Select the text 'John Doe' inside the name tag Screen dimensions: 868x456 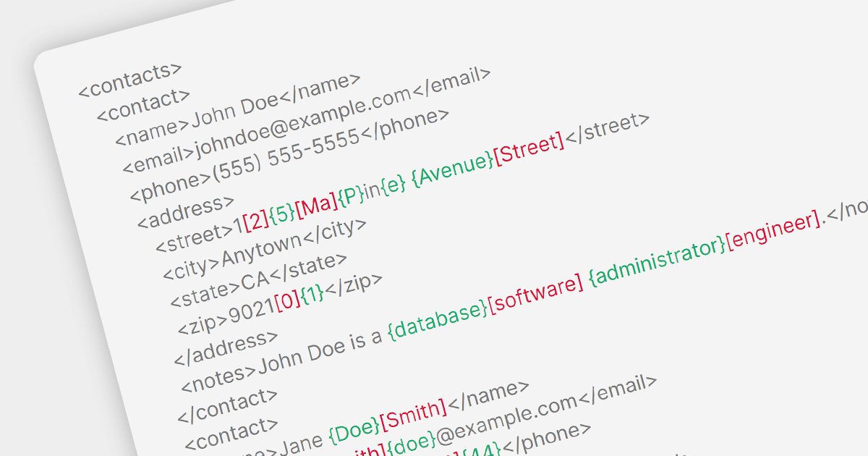(x=234, y=111)
